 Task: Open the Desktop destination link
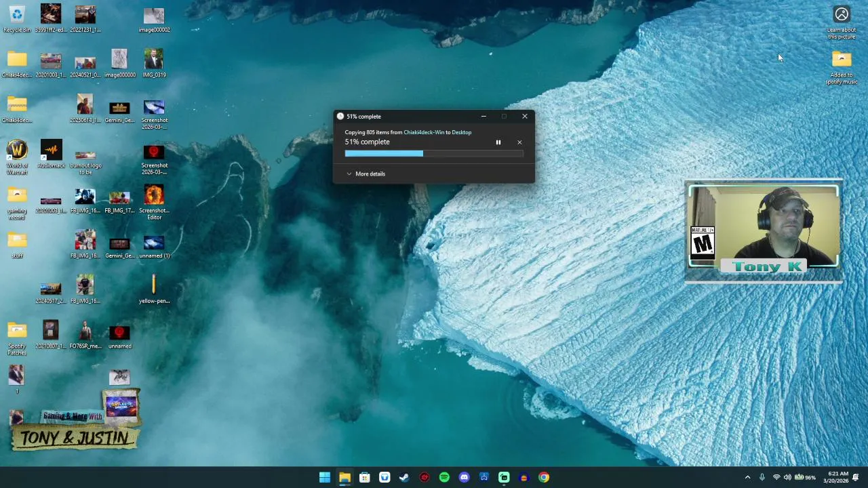point(461,132)
